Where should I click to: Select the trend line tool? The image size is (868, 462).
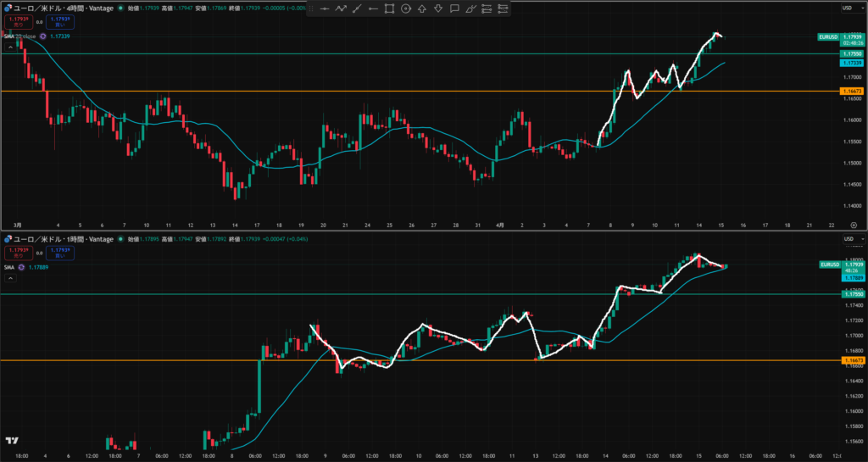click(x=357, y=8)
